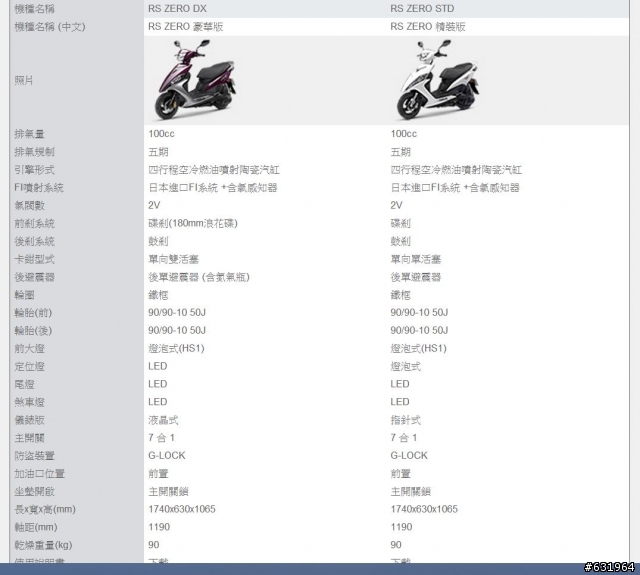
Task: Click the '乾燥重量(kg)' row label
Action: [43, 545]
